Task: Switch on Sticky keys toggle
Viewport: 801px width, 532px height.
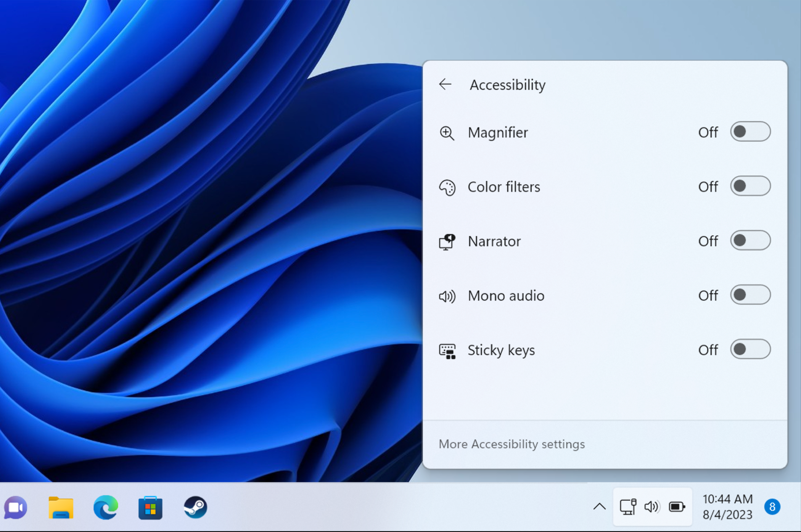Action: [x=750, y=349]
